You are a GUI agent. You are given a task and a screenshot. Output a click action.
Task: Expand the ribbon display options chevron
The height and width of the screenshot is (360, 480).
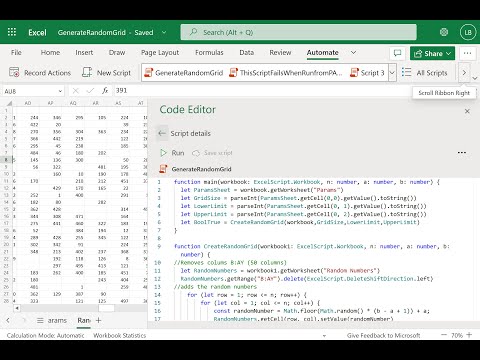475,78
